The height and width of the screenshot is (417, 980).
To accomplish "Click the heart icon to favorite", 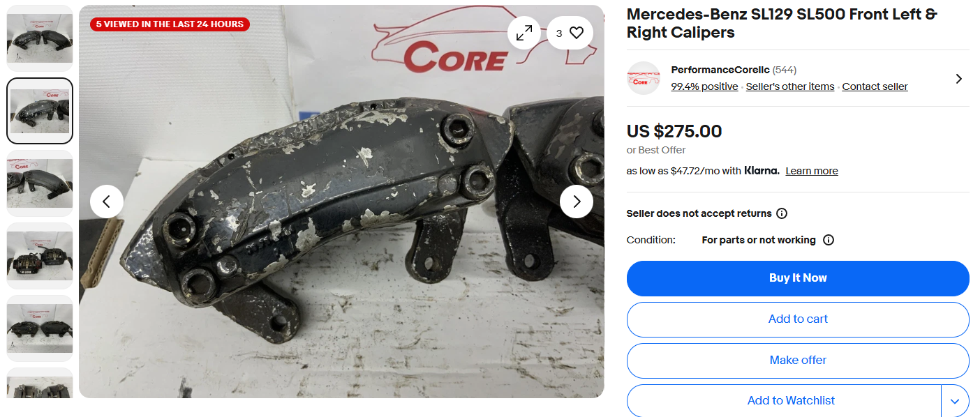I will [577, 33].
